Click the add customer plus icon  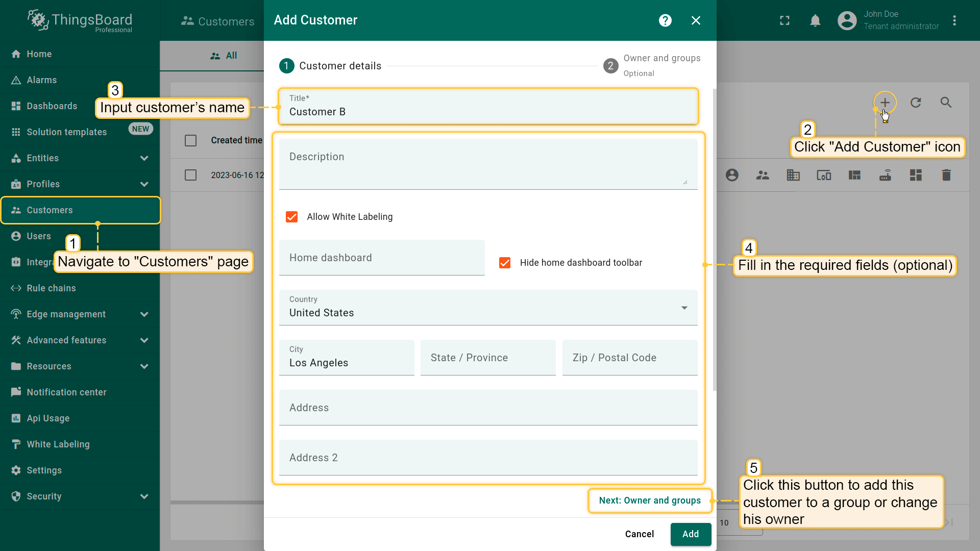click(885, 103)
